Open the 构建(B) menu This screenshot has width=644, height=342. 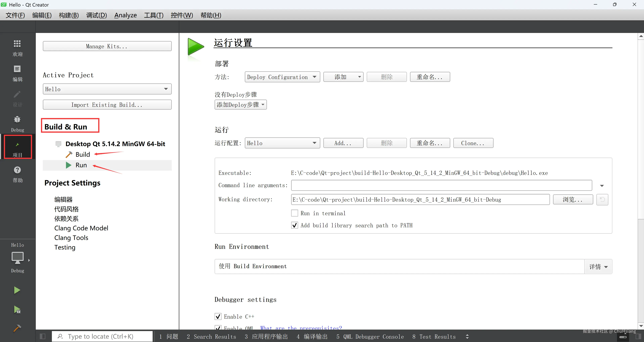69,15
